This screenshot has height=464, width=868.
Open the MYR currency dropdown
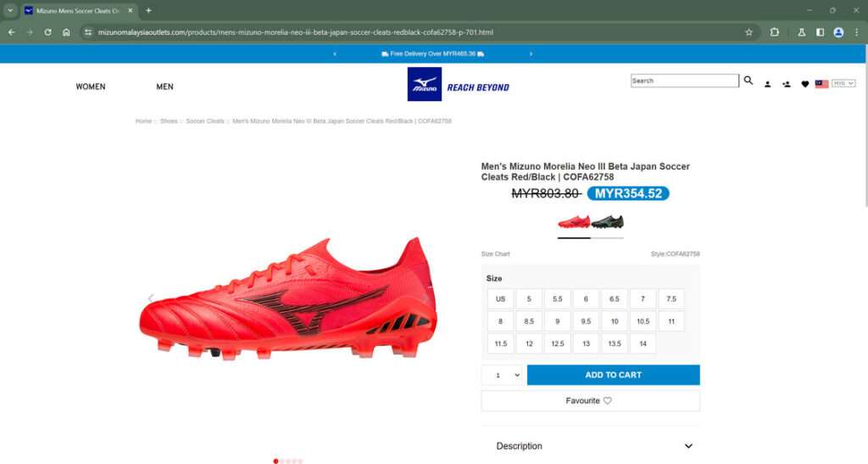(843, 83)
